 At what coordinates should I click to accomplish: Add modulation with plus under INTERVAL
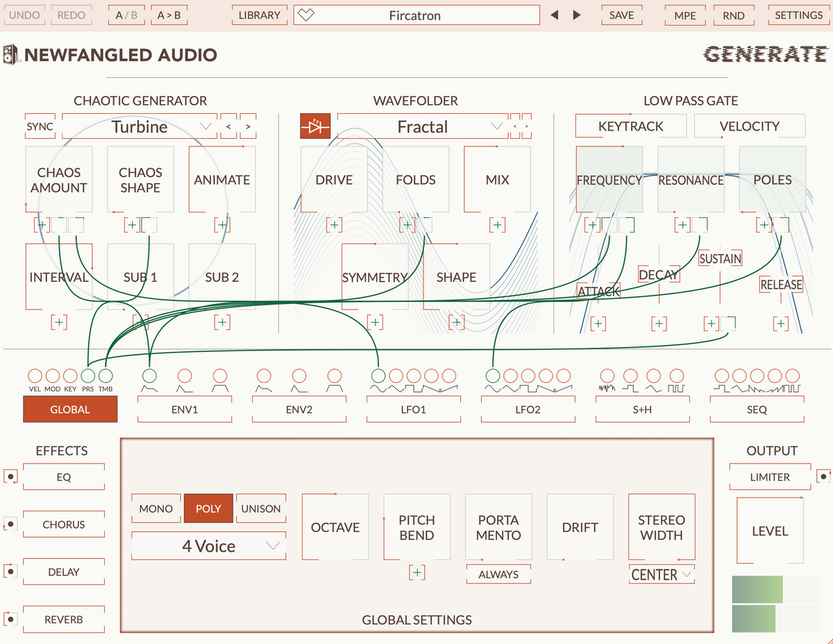[x=59, y=322]
